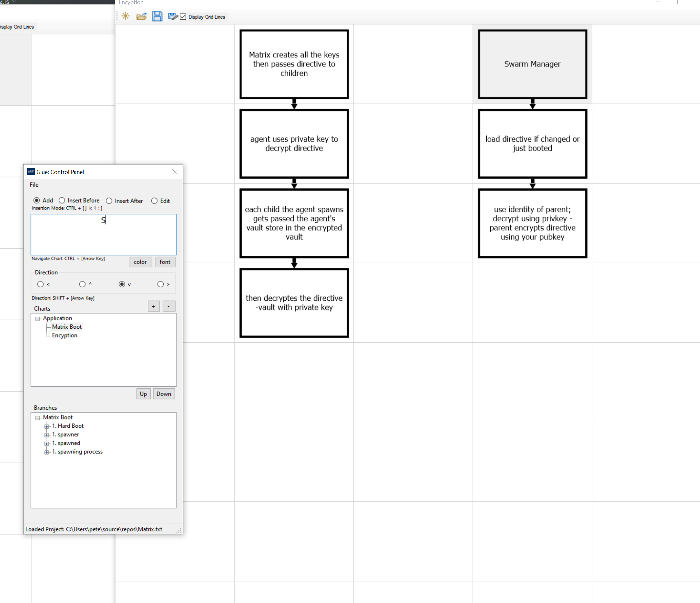The height and width of the screenshot is (603, 700).
Task: Select Application in the Charts tree
Action: click(x=58, y=318)
